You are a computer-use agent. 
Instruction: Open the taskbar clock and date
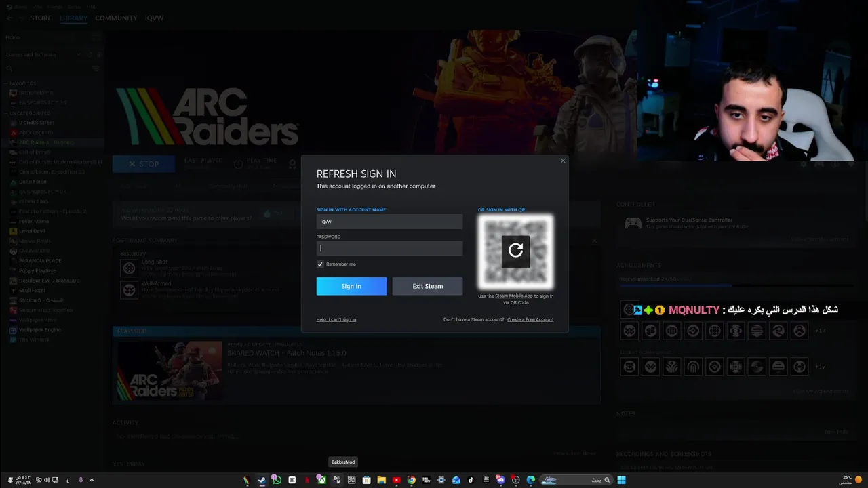point(22,480)
